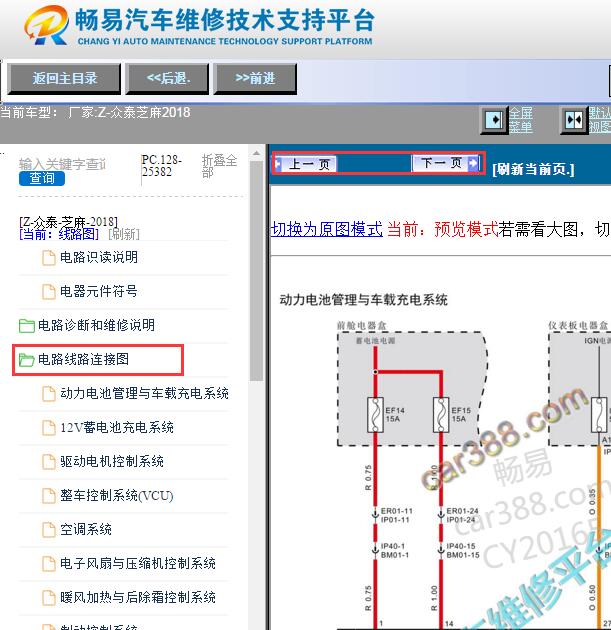Screen dimensions: 611x630
Task: Collapse the 电路线路连接图 folder
Action: pyautogui.click(x=83, y=359)
